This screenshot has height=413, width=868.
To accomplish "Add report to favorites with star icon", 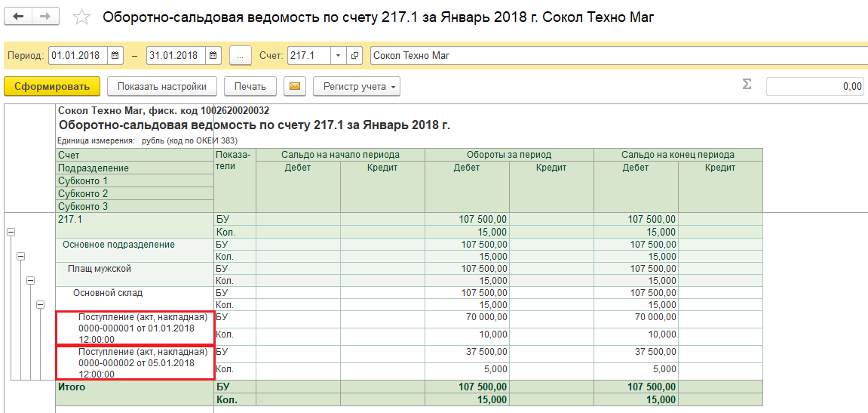I will click(82, 17).
